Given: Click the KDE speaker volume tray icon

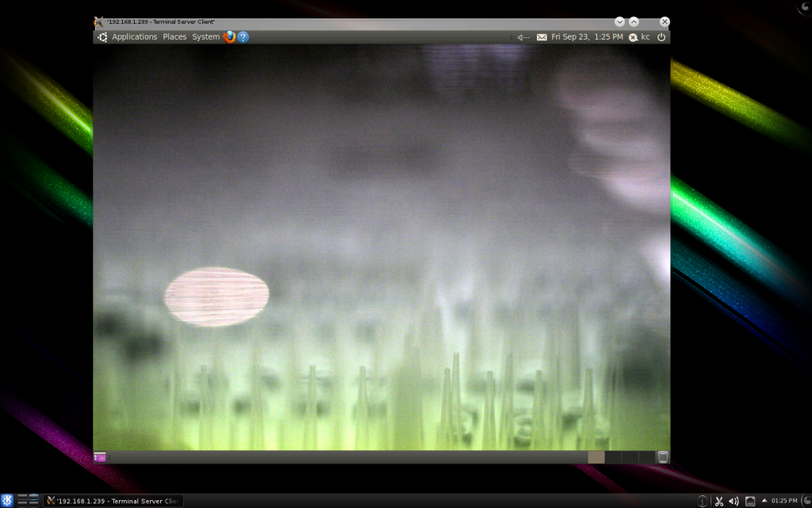Looking at the screenshot, I should point(733,501).
